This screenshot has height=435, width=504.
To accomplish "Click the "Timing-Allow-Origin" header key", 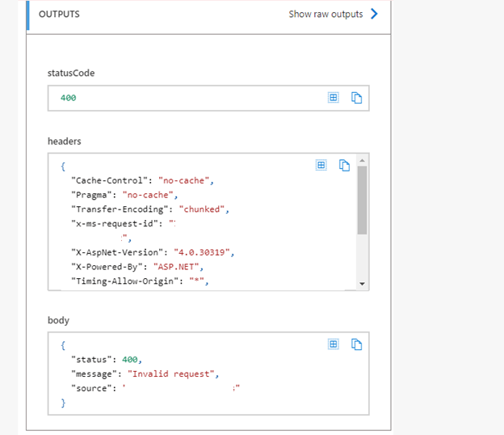I will click(124, 281).
